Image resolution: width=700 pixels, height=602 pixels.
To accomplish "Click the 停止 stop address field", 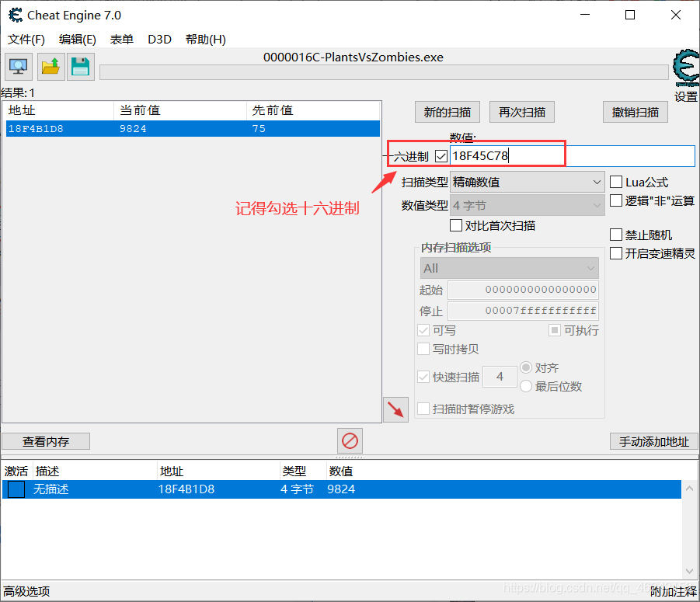I will click(523, 311).
